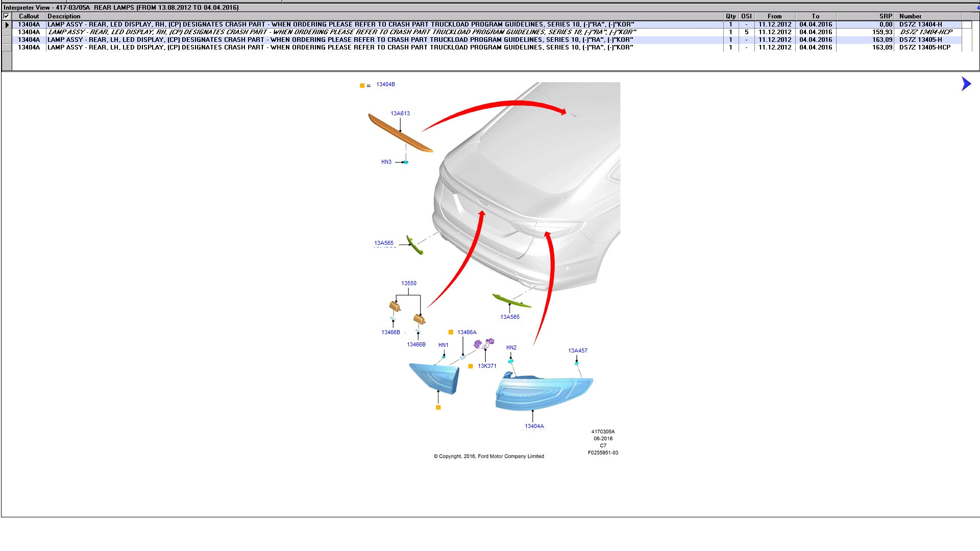Click the orange 13A613 high-mount lamp part
The image size is (980, 551).
(x=400, y=133)
